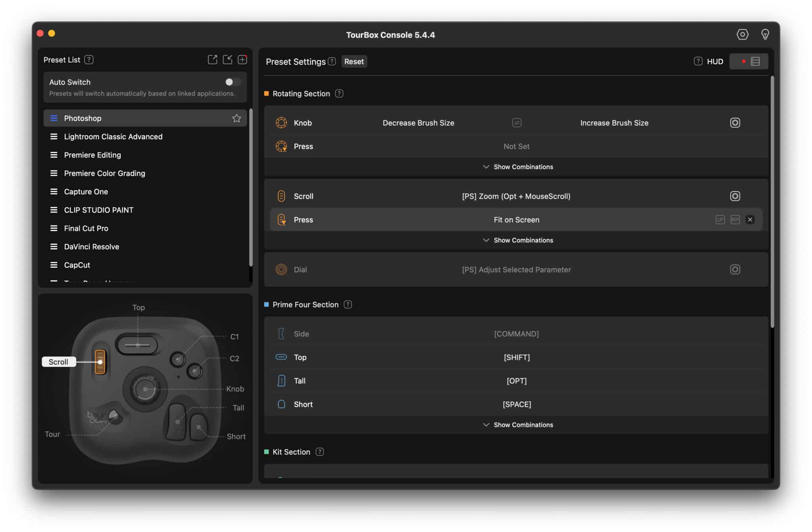Click the Reset button

(x=354, y=61)
